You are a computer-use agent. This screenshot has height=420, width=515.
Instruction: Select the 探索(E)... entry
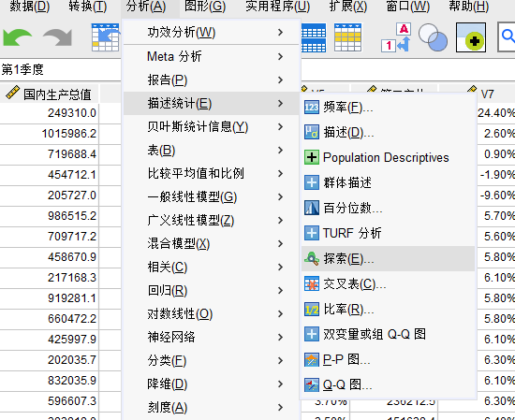click(389, 258)
